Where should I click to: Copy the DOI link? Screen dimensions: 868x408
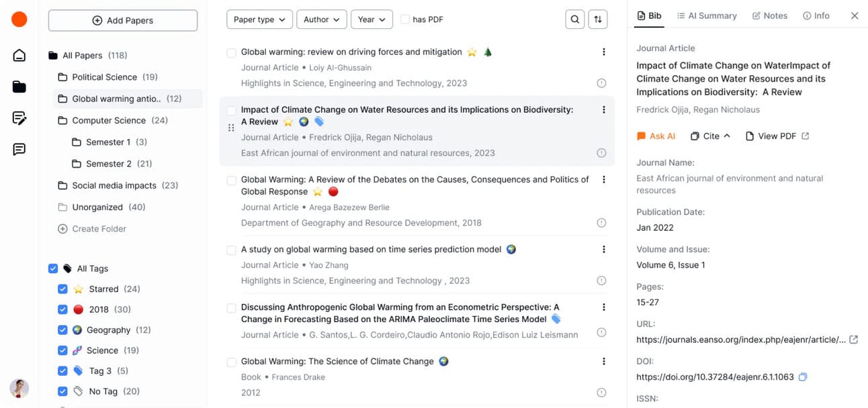point(803,377)
